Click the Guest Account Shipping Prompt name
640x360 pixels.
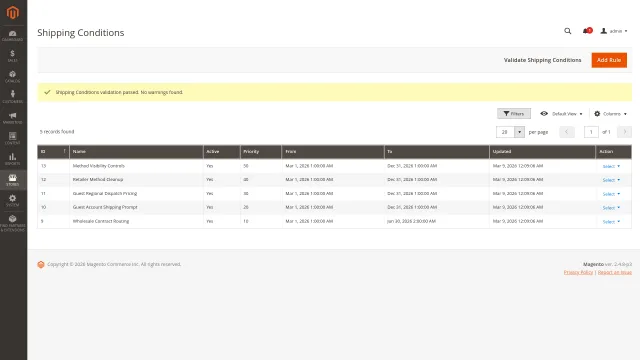coord(105,207)
